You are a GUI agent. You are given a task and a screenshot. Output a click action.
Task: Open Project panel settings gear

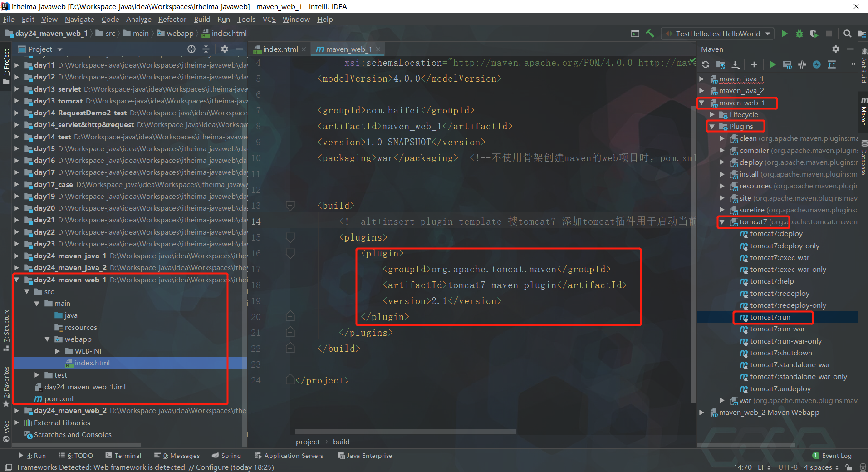pos(225,49)
